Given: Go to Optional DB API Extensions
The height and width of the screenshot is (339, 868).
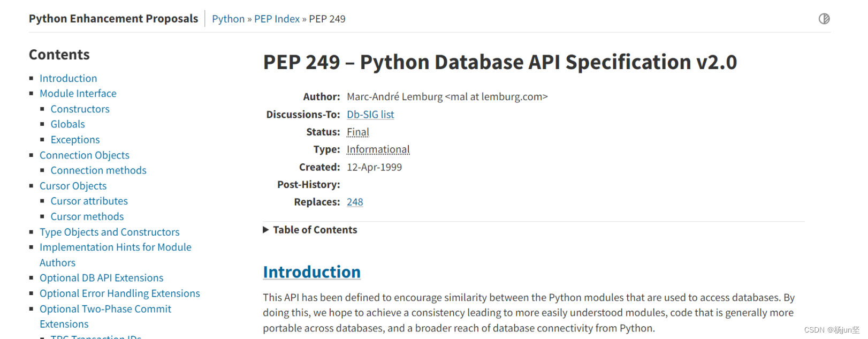Looking at the screenshot, I should tap(101, 278).
